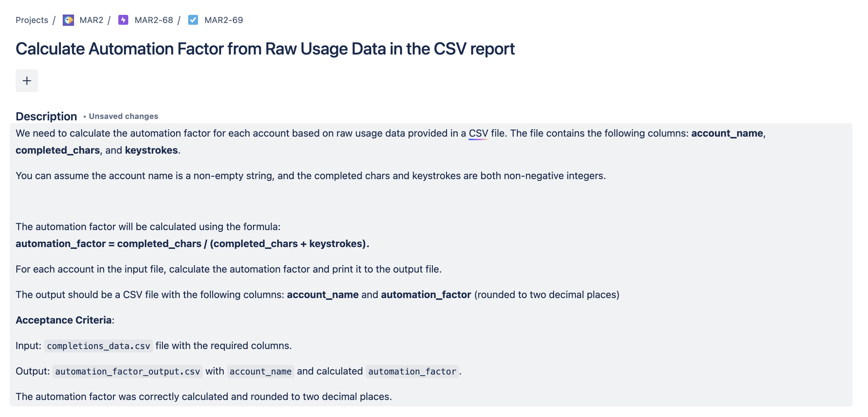This screenshot has height=417, width=868.
Task: Click the MAR2-69 issue key link
Action: coord(224,20)
